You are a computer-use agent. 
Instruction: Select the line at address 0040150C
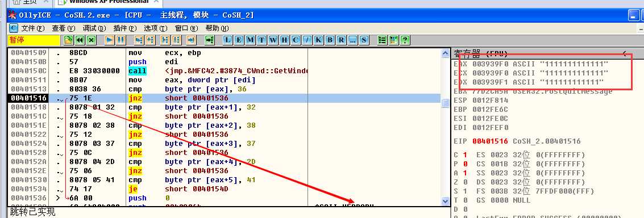[x=224, y=71]
